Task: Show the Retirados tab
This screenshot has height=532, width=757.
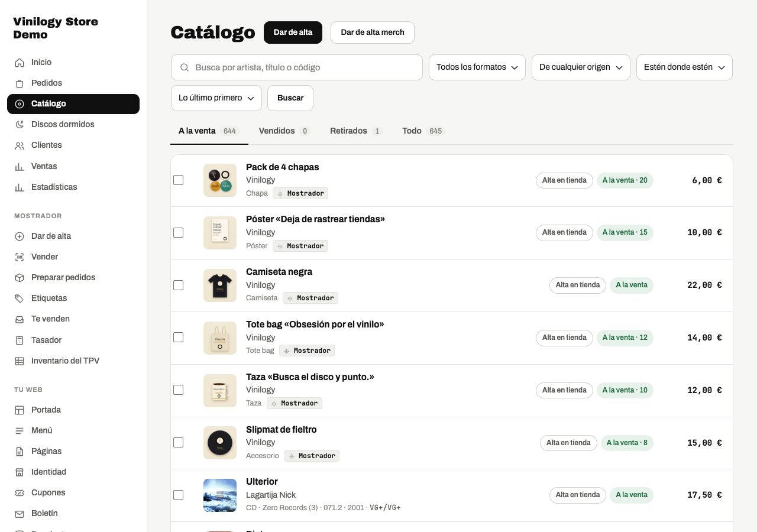Action: tap(356, 131)
